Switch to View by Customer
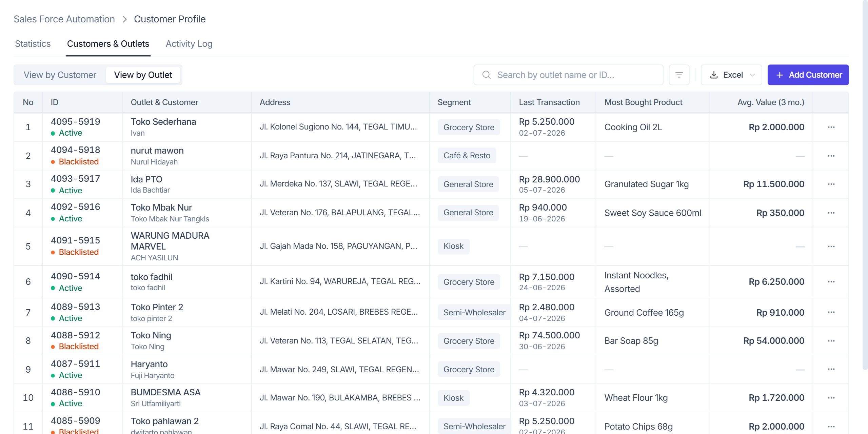 coord(60,75)
